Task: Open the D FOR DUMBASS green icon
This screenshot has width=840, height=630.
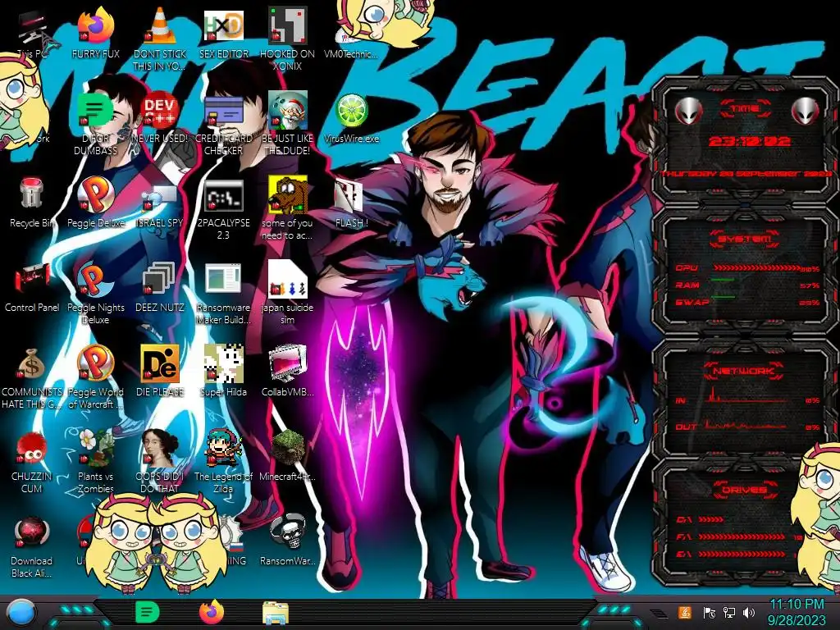Action: [96, 111]
